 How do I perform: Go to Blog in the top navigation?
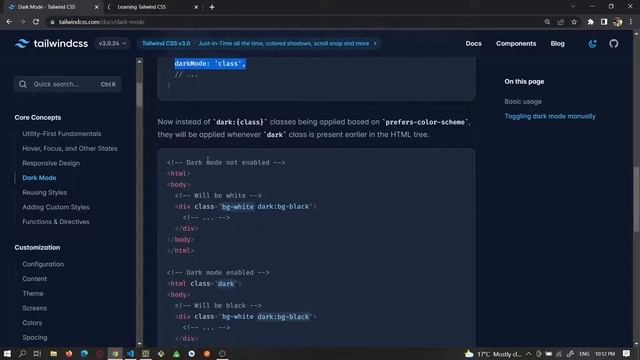pyautogui.click(x=557, y=43)
